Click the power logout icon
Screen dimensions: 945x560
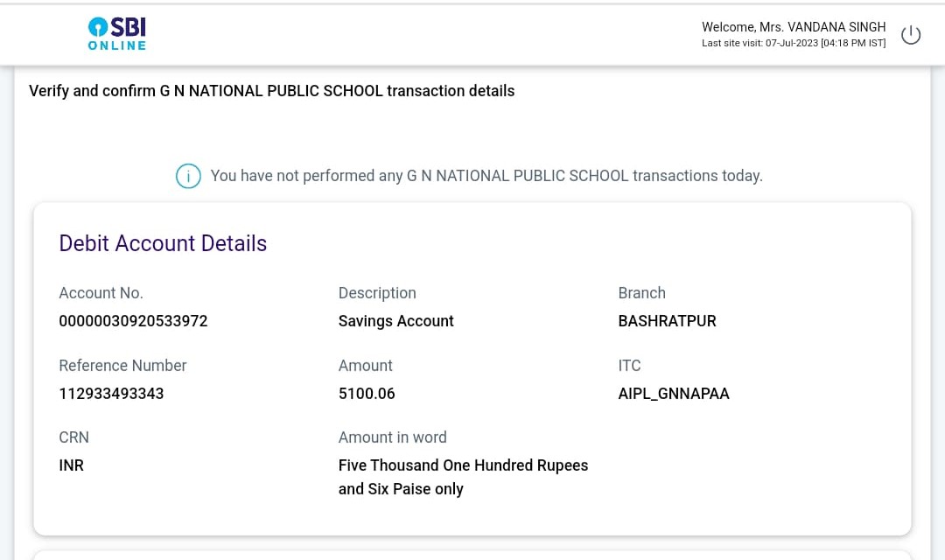tap(911, 35)
